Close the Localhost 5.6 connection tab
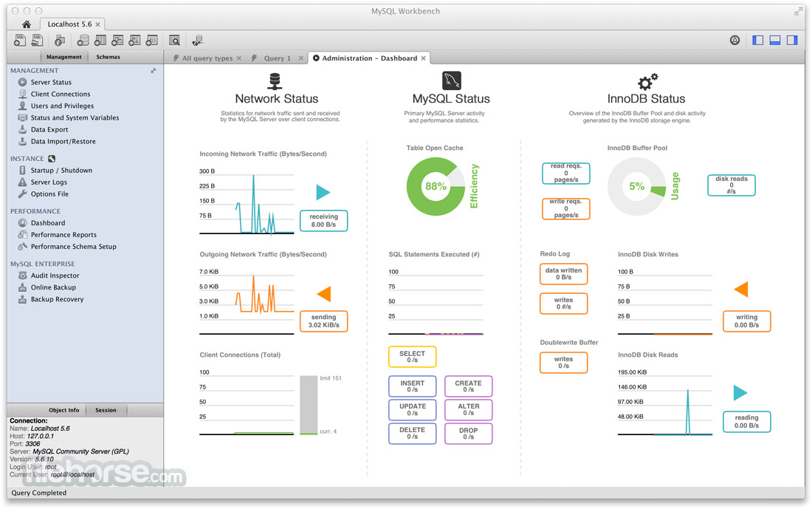Image resolution: width=812 pixels, height=509 pixels. [97, 24]
